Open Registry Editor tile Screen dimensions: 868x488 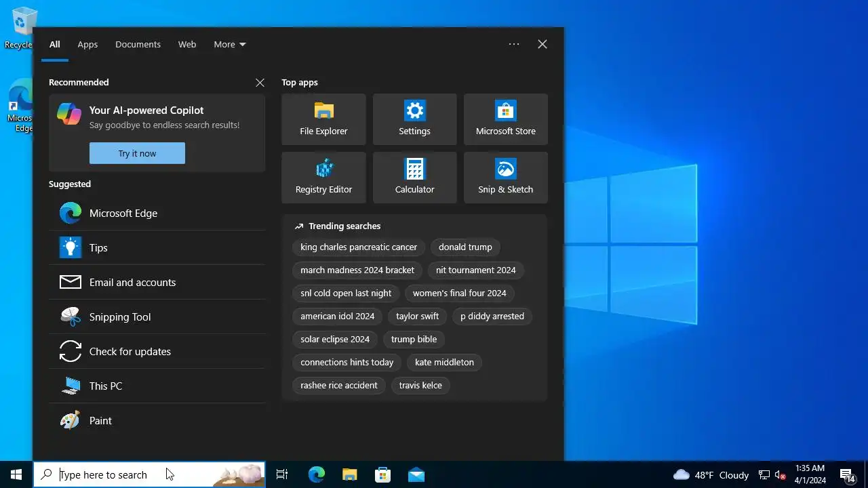(323, 178)
